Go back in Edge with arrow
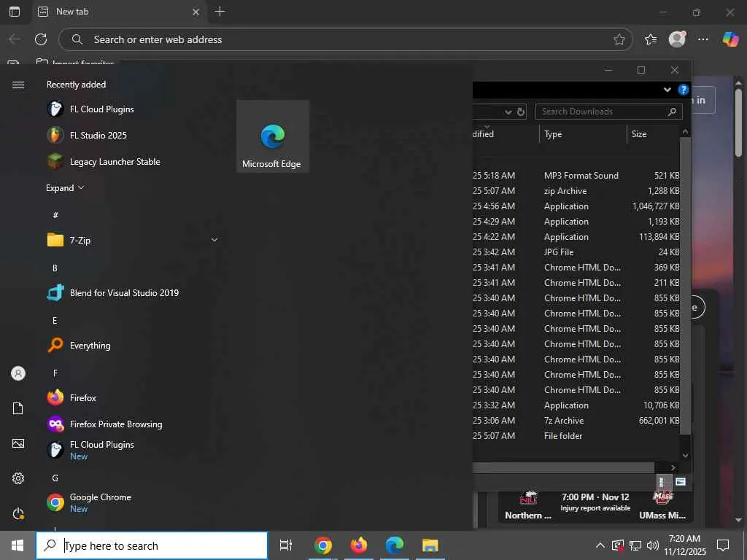The height and width of the screenshot is (560, 747). pyautogui.click(x=15, y=39)
